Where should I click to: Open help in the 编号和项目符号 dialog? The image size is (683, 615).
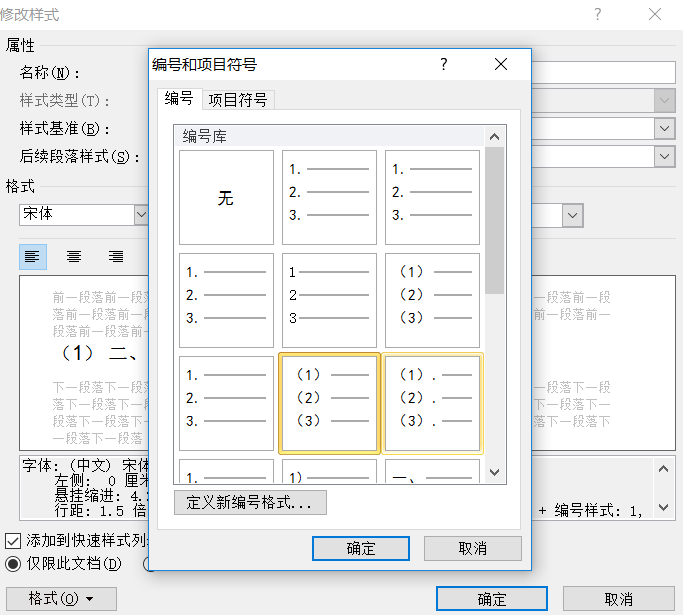coord(444,65)
